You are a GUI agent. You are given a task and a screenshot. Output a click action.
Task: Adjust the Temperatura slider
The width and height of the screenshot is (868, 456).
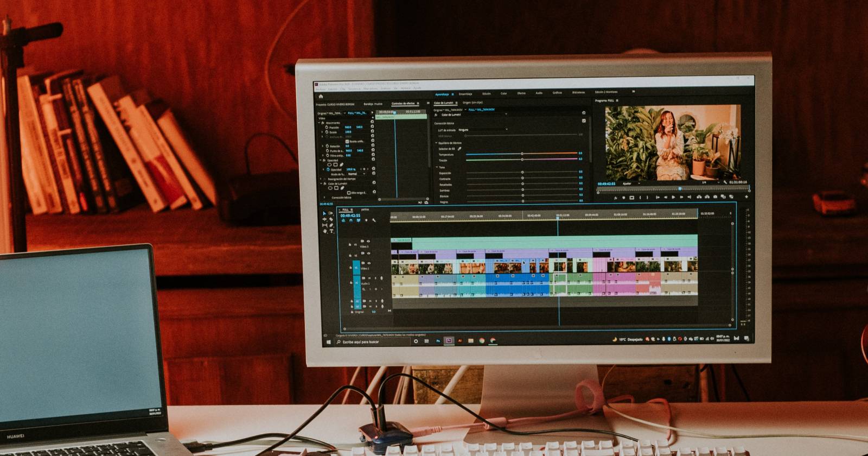click(x=521, y=154)
